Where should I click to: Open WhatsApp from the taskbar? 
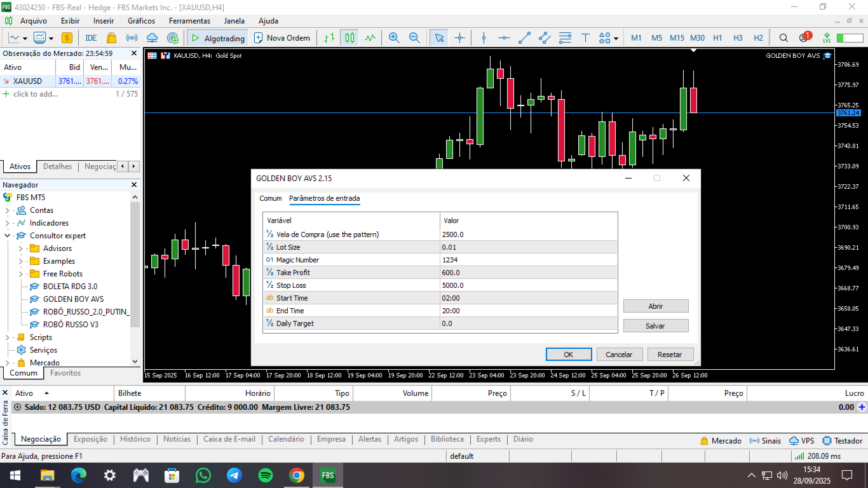(x=203, y=475)
